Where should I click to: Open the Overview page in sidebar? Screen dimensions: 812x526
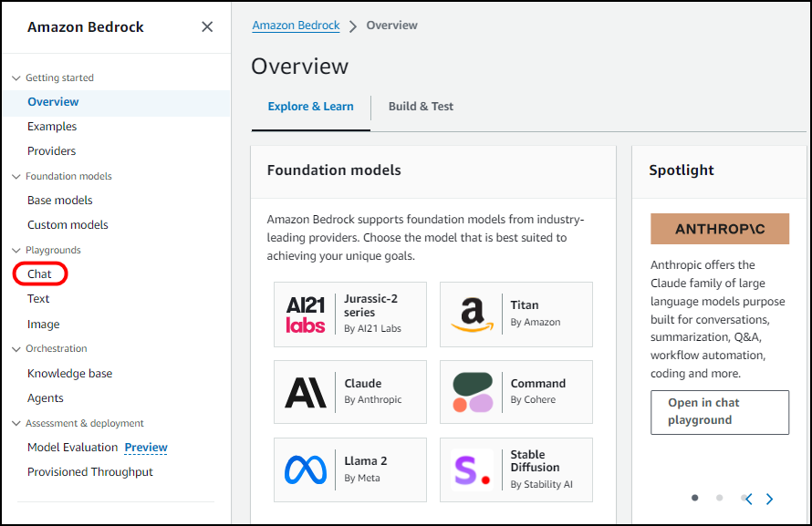tap(53, 102)
